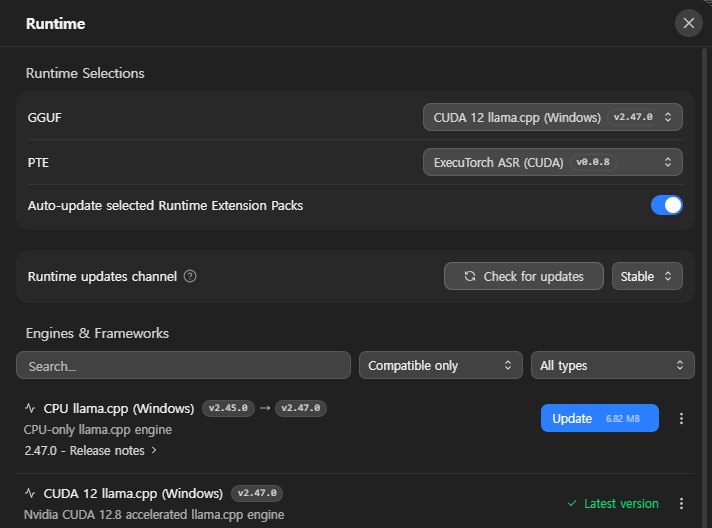Click the GGUF row label

[x=44, y=118]
